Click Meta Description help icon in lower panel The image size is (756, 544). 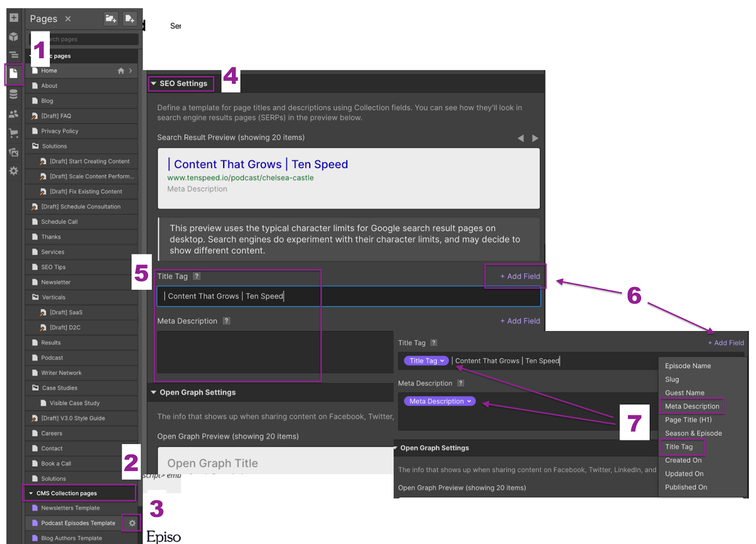(461, 383)
